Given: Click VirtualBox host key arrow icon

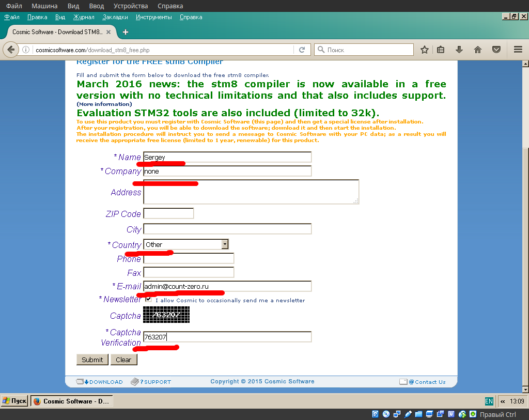Looking at the screenshot, I should (x=473, y=414).
